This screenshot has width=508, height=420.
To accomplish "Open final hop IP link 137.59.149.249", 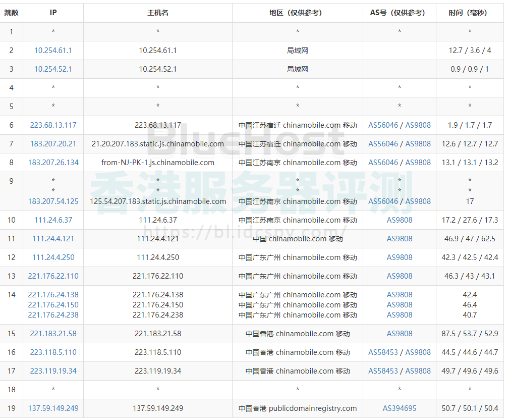I will (53, 408).
